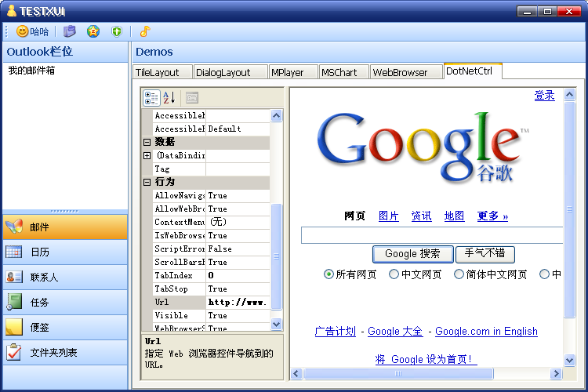Select the 中文网页 radio button
588x392 pixels.
coord(394,274)
